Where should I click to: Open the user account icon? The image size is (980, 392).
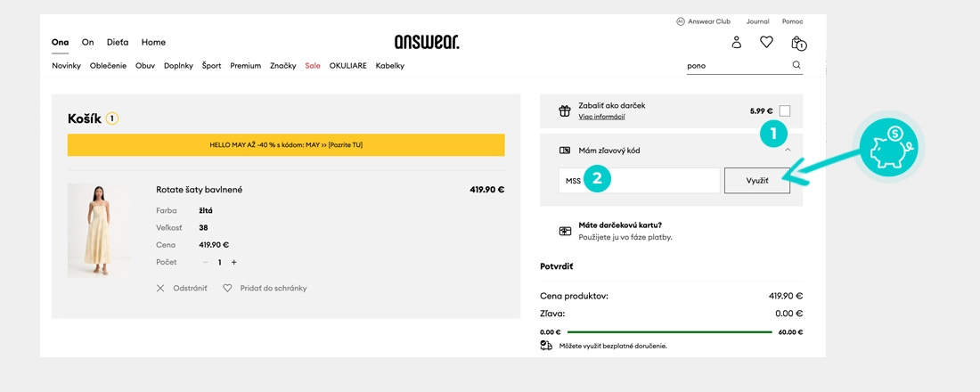click(x=736, y=43)
